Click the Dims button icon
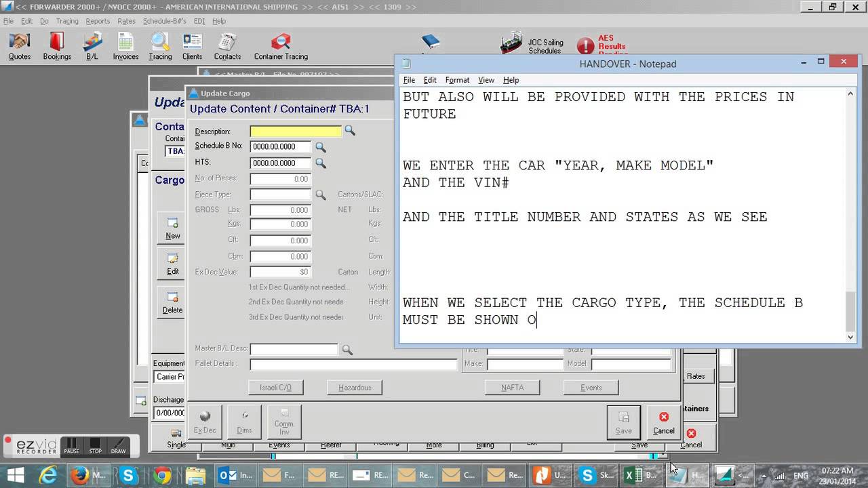The image size is (868, 488). point(244,422)
